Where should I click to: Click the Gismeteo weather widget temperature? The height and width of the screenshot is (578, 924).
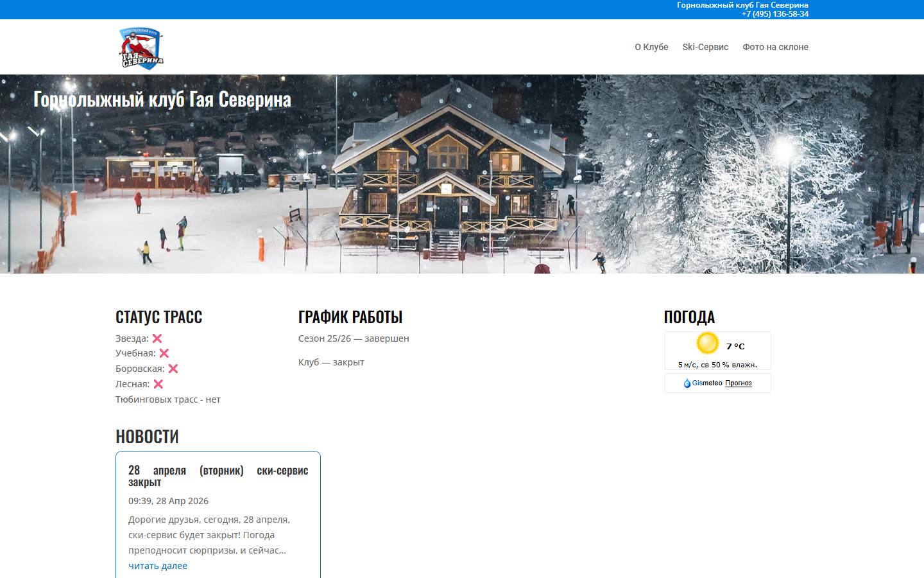735,346
